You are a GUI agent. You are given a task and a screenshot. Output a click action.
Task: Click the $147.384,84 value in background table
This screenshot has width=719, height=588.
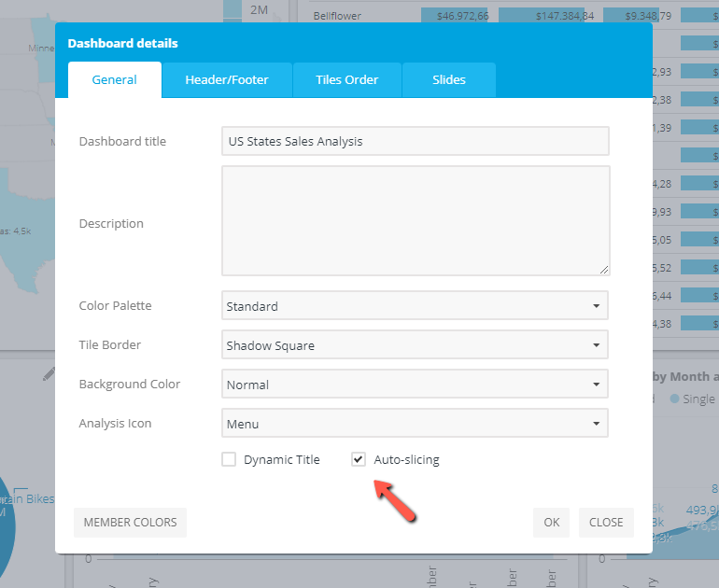point(565,16)
